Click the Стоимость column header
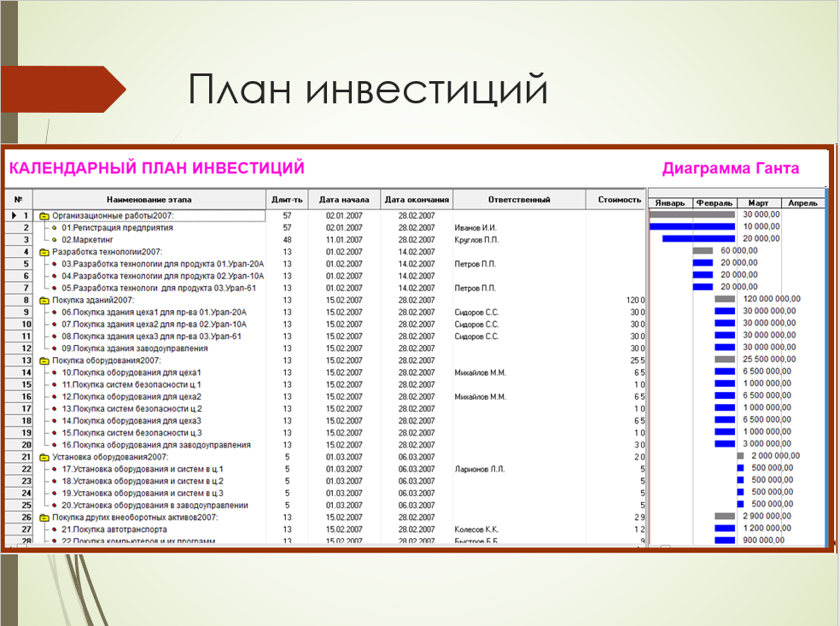Image resolution: width=840 pixels, height=626 pixels. tap(616, 199)
